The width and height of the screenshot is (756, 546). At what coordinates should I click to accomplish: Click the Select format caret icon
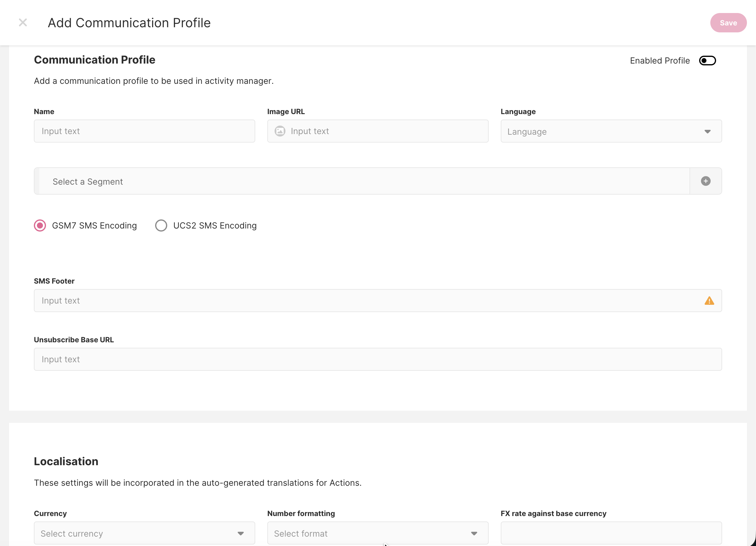tap(474, 533)
